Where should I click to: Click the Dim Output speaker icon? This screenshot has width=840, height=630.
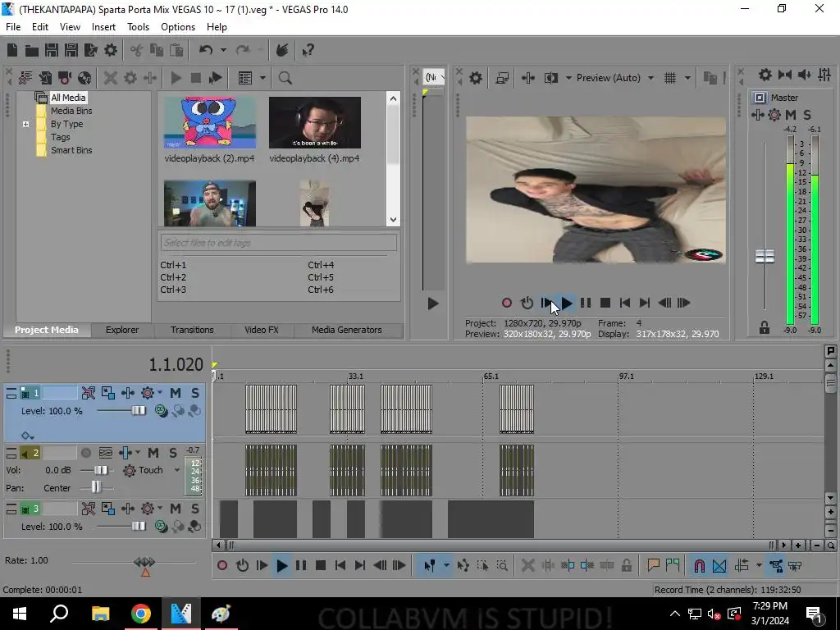805,75
